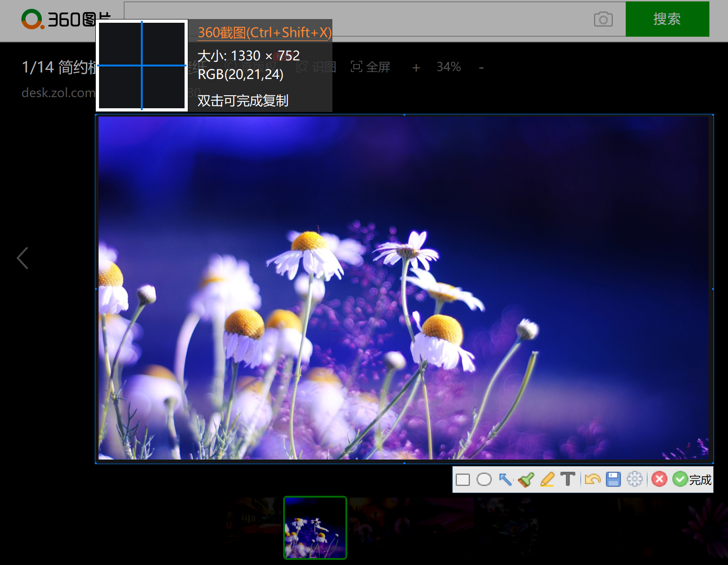Open screenshot settings gear

pos(635,479)
